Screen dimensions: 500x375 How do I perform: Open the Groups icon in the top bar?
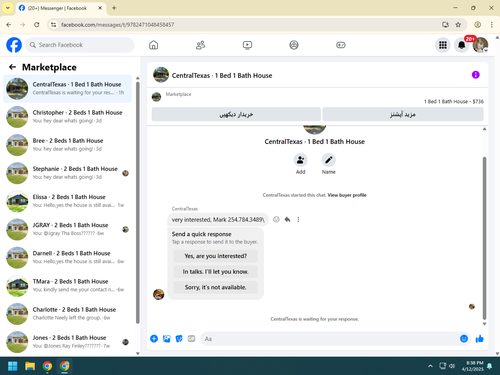294,45
